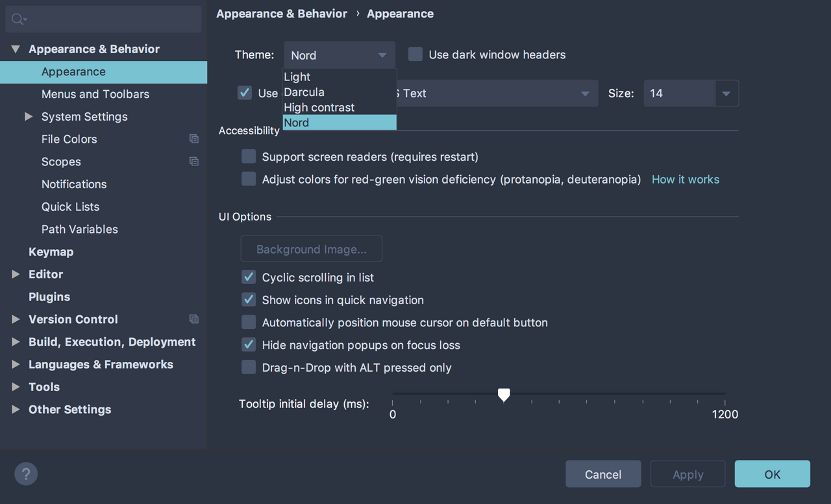This screenshot has width=831, height=504.
Task: Toggle Support screen readers checkbox
Action: pos(249,156)
